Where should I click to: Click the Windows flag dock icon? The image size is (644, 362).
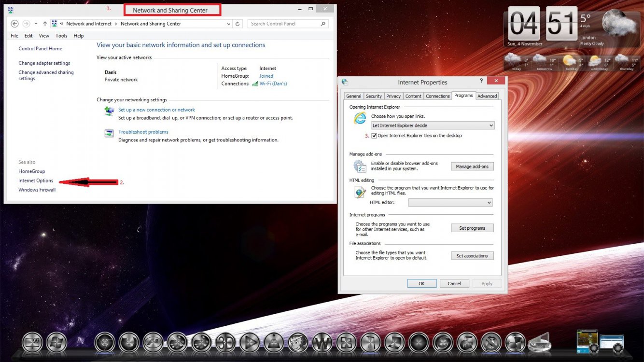pyautogui.click(x=56, y=342)
